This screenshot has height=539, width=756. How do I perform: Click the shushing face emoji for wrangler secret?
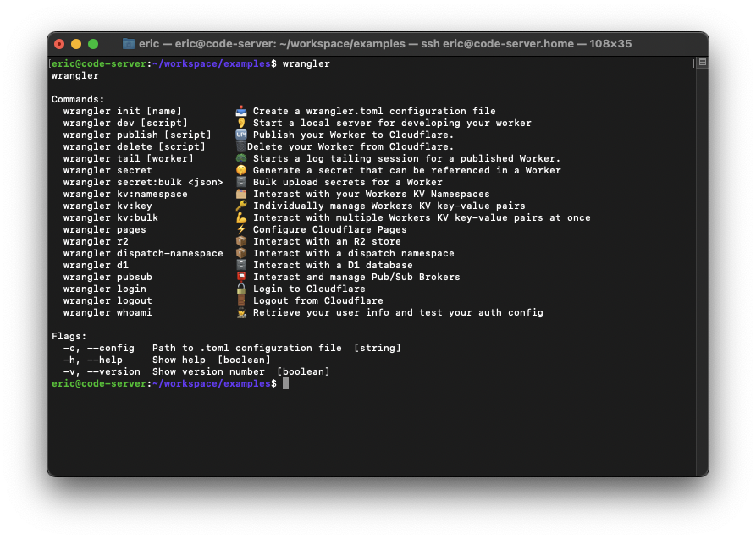tap(241, 170)
